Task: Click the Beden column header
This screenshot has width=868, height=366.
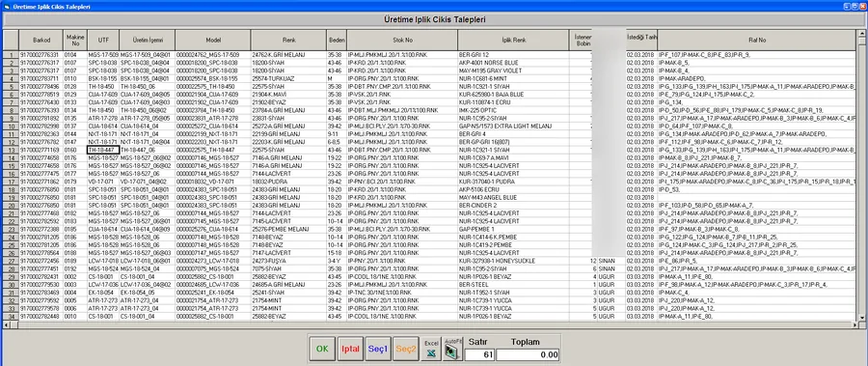Action: pos(337,40)
